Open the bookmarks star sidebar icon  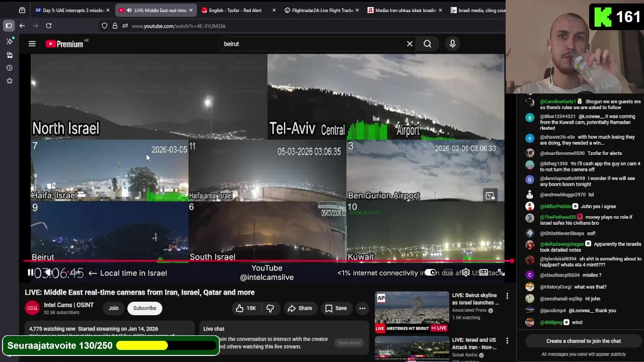point(10,81)
